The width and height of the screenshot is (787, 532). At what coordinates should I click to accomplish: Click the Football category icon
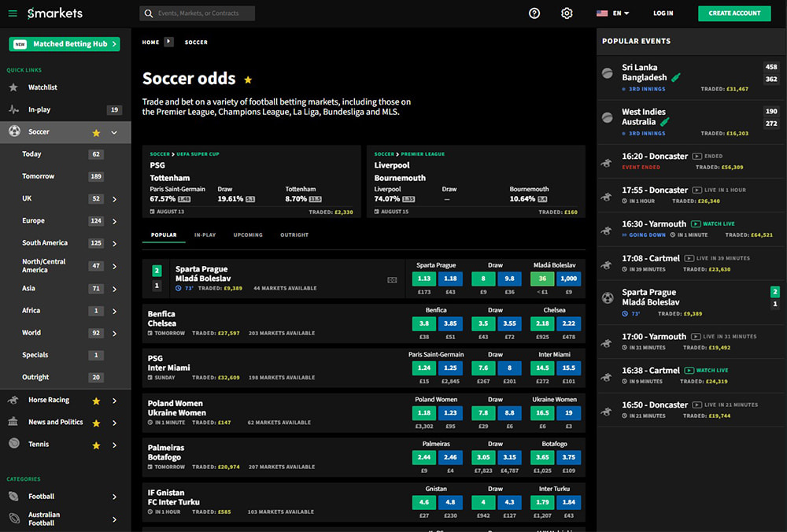pyautogui.click(x=13, y=497)
